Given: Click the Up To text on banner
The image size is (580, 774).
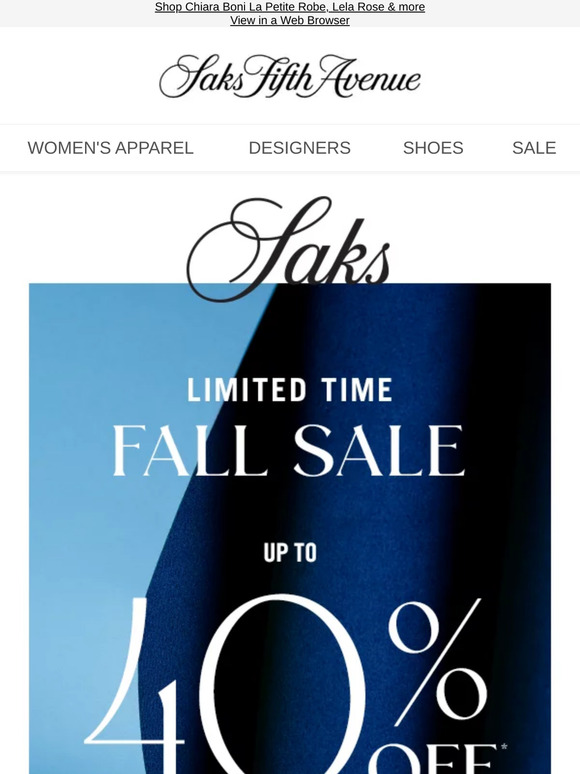Looking at the screenshot, I should click(x=290, y=553).
